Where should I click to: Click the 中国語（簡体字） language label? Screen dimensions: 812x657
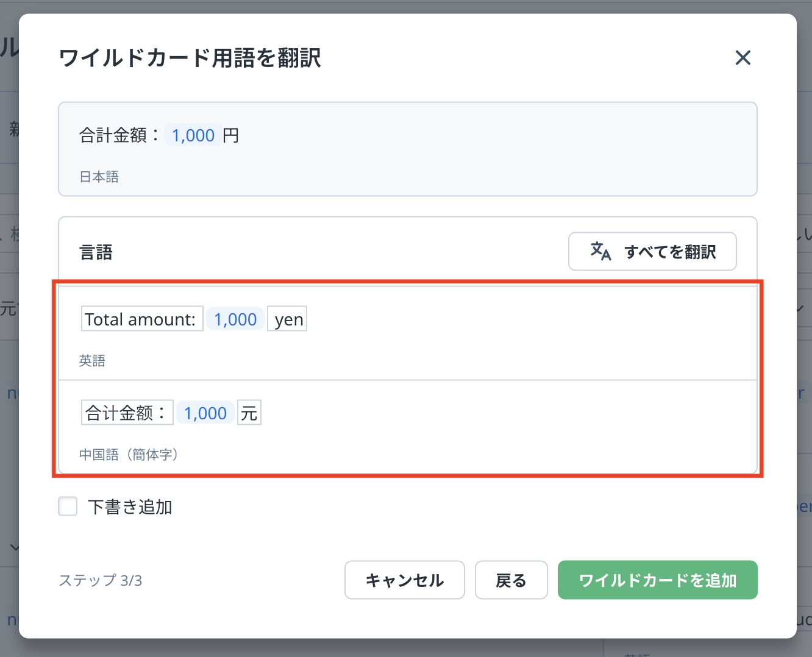[x=129, y=455]
